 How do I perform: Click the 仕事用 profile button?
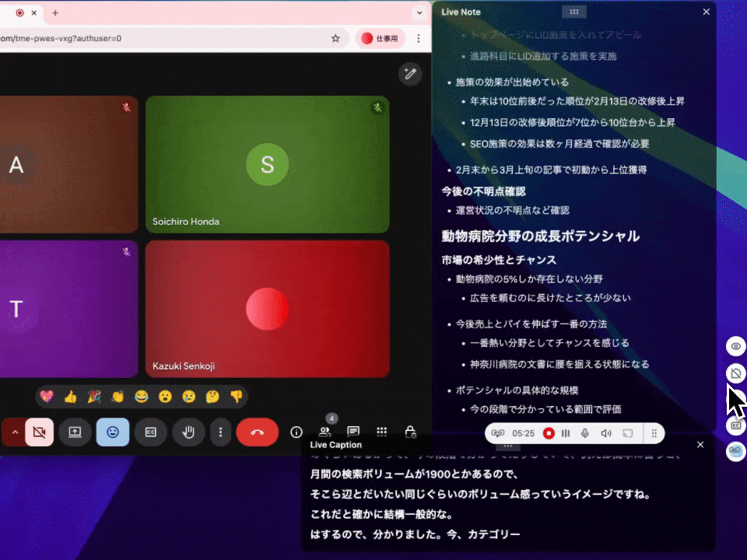(x=381, y=38)
